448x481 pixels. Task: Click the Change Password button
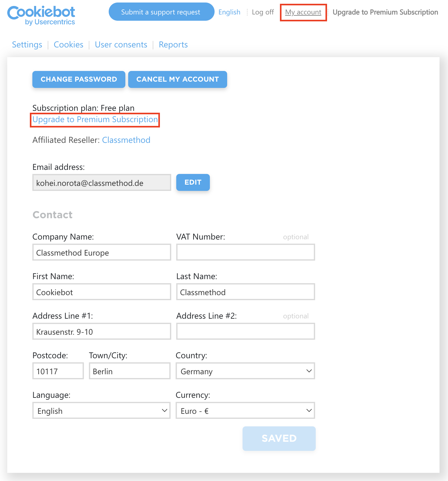click(79, 79)
